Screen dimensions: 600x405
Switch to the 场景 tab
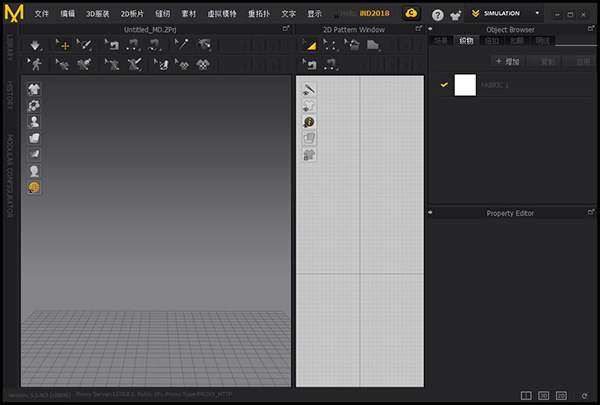[x=441, y=41]
